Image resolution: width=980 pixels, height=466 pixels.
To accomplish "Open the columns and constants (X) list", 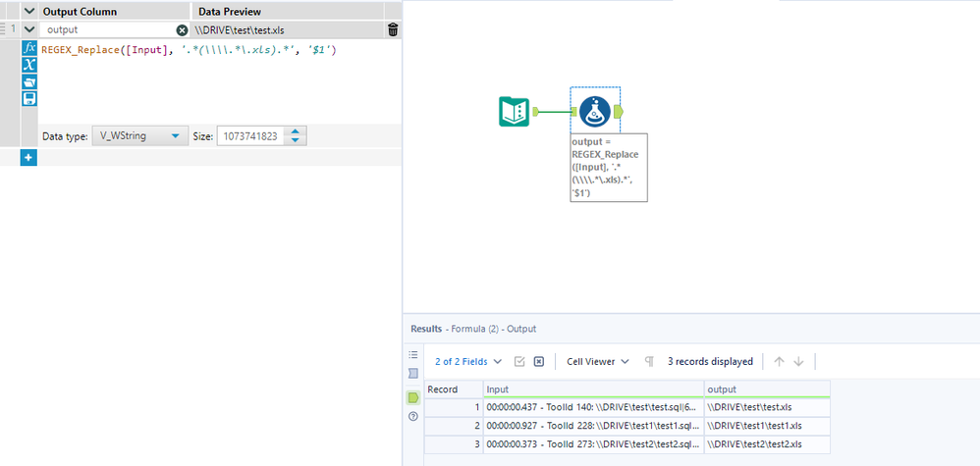I will (x=29, y=65).
